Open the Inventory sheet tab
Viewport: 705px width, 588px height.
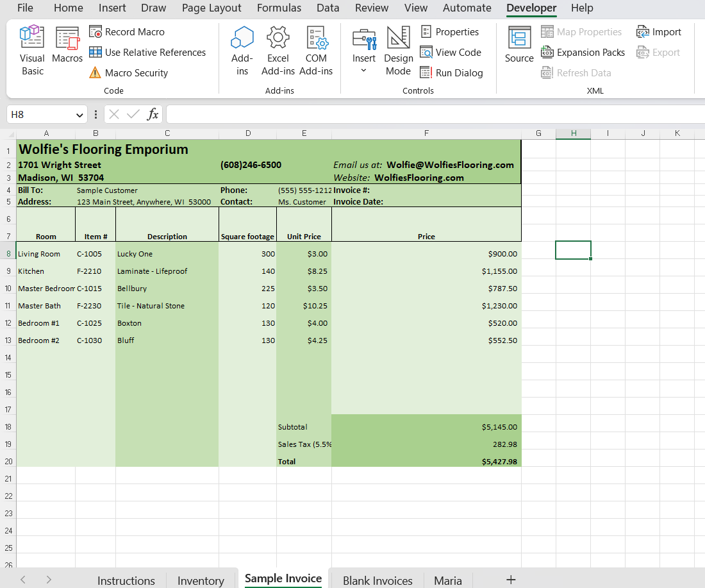pyautogui.click(x=201, y=580)
